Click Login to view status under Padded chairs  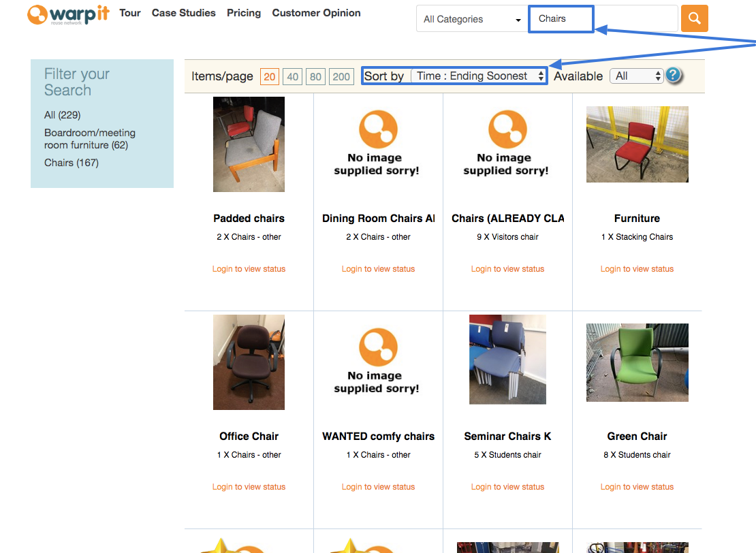pyautogui.click(x=249, y=269)
